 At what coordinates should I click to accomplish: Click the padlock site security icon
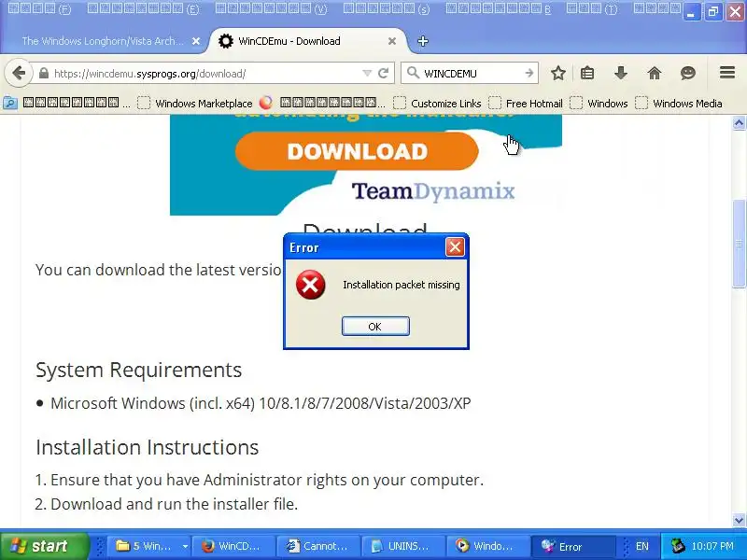(x=44, y=74)
